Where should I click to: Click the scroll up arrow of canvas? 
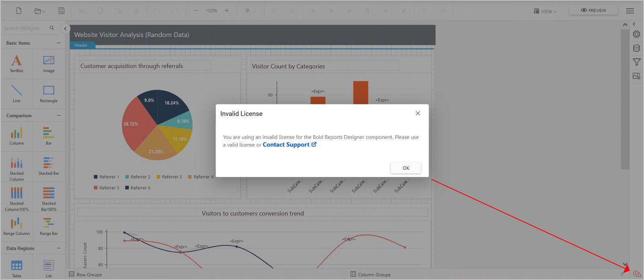(x=625, y=24)
